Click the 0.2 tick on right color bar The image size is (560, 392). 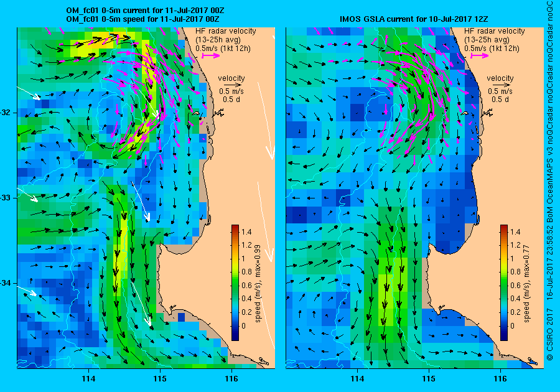[x=515, y=312]
